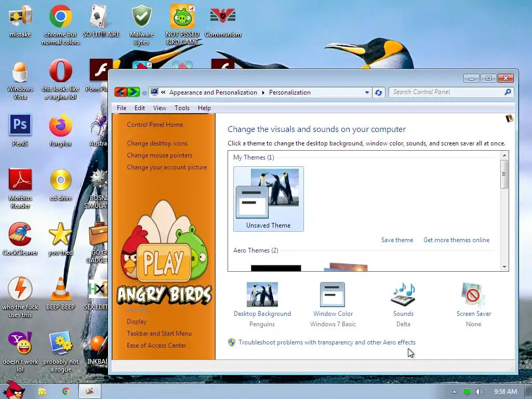Click 'Save theme' link
Image resolution: width=532 pixels, height=399 pixels.
[x=397, y=240]
